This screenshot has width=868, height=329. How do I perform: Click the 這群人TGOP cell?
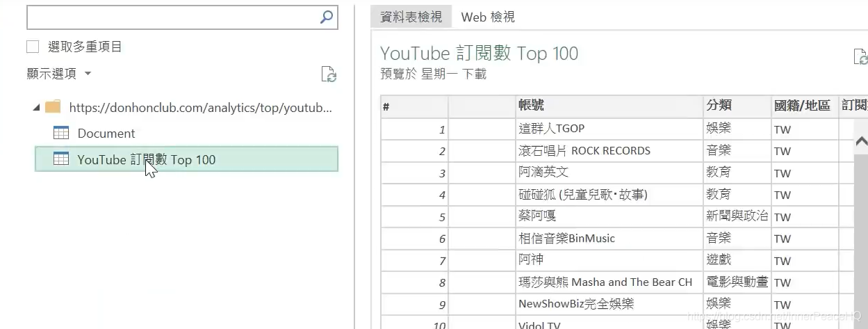[609, 129]
